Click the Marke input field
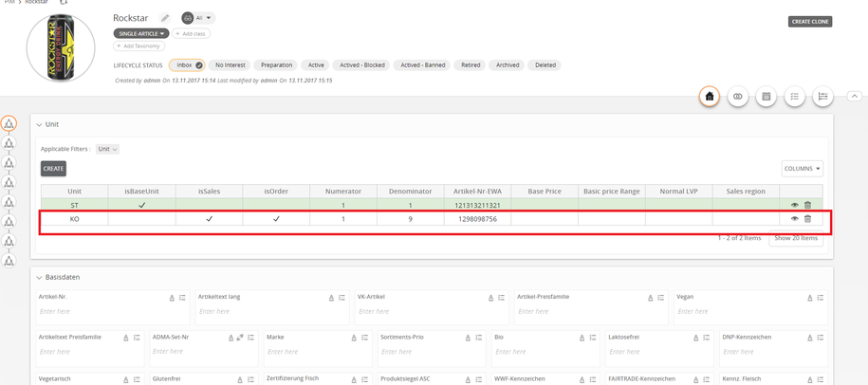The image size is (868, 385). [x=319, y=351]
